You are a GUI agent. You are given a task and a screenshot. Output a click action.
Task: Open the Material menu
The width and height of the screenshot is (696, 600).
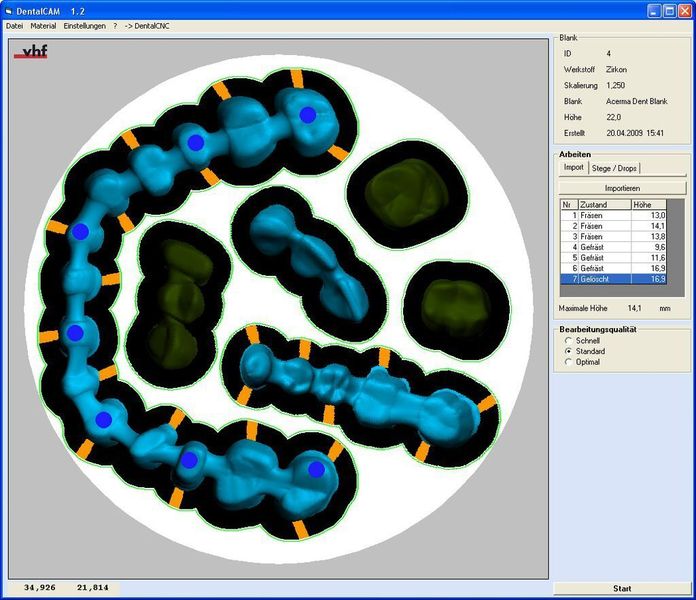pyautogui.click(x=43, y=26)
